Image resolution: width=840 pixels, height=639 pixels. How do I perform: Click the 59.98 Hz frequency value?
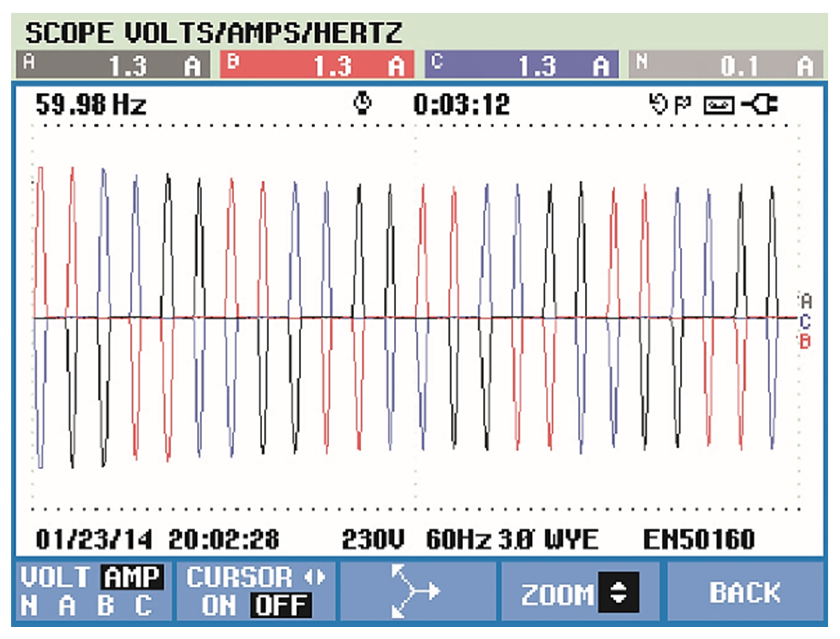point(91,104)
